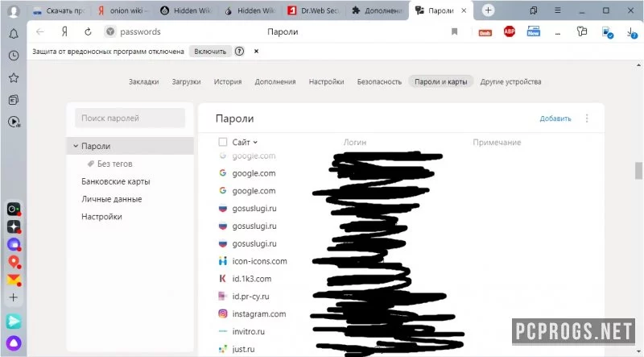Open history clock icon in sidebar
The image size is (644, 357).
point(14,56)
